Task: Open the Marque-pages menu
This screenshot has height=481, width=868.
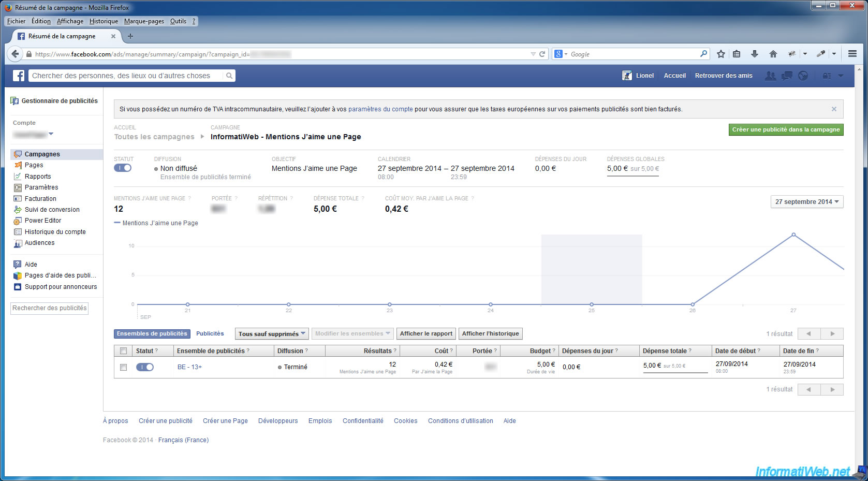Action: 144,21
